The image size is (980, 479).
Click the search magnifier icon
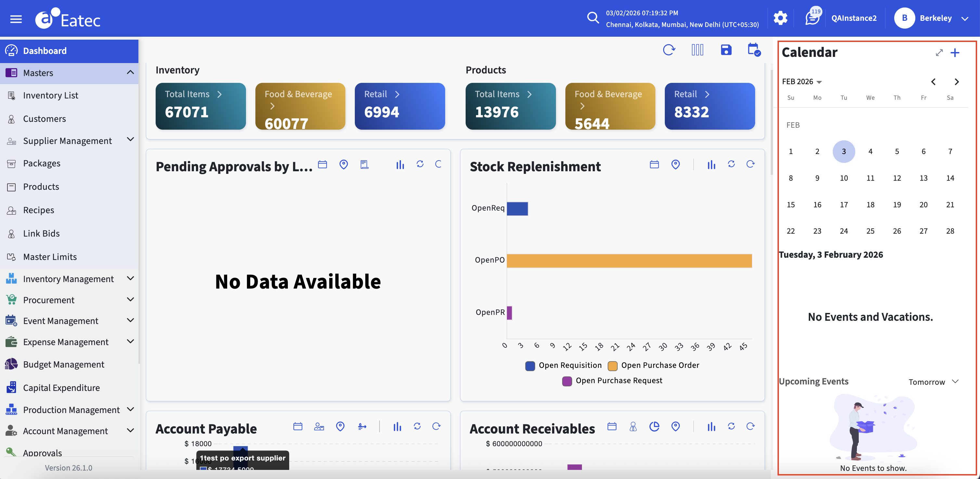coord(592,18)
